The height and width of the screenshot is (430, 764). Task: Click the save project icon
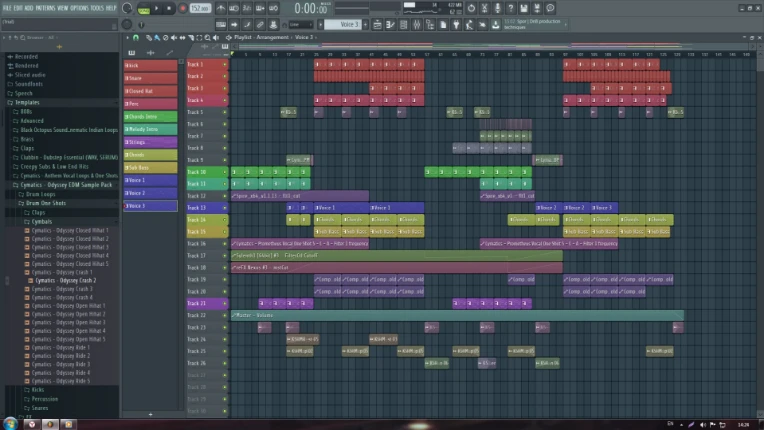point(524,8)
